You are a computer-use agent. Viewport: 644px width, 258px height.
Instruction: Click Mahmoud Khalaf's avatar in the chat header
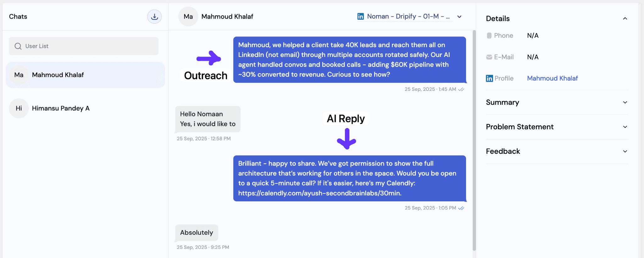click(188, 16)
